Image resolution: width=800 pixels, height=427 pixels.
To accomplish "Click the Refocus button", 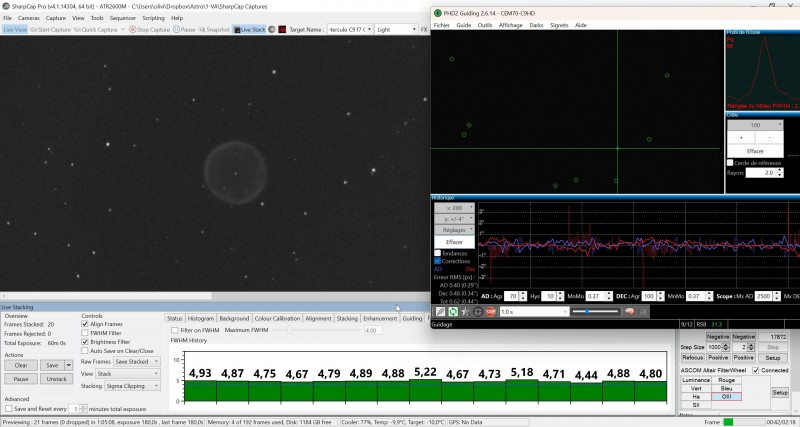I will [x=692, y=358].
